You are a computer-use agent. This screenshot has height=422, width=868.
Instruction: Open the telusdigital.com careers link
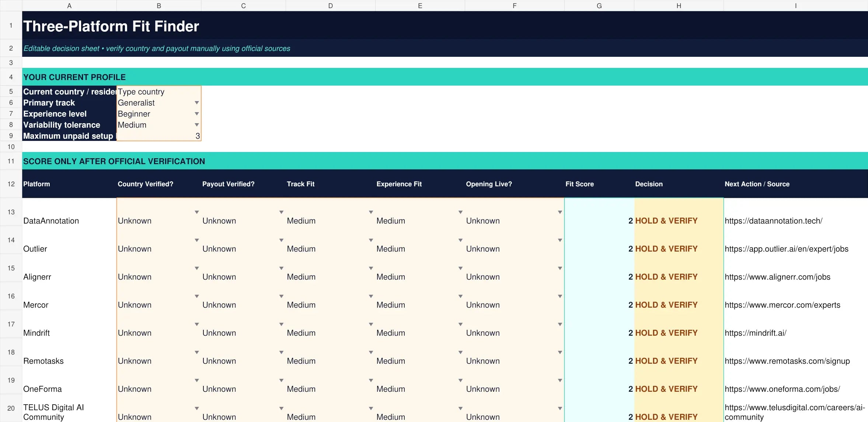795,412
